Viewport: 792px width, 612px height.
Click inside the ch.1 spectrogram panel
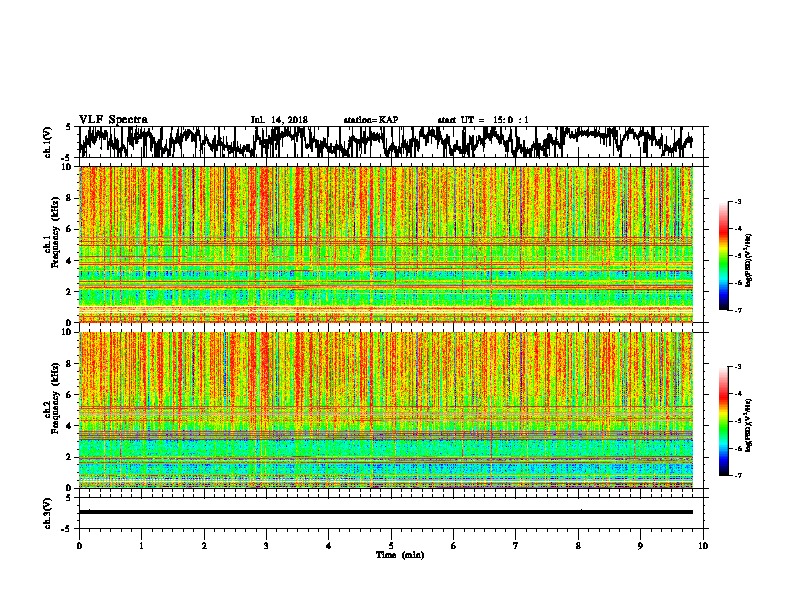[386, 244]
